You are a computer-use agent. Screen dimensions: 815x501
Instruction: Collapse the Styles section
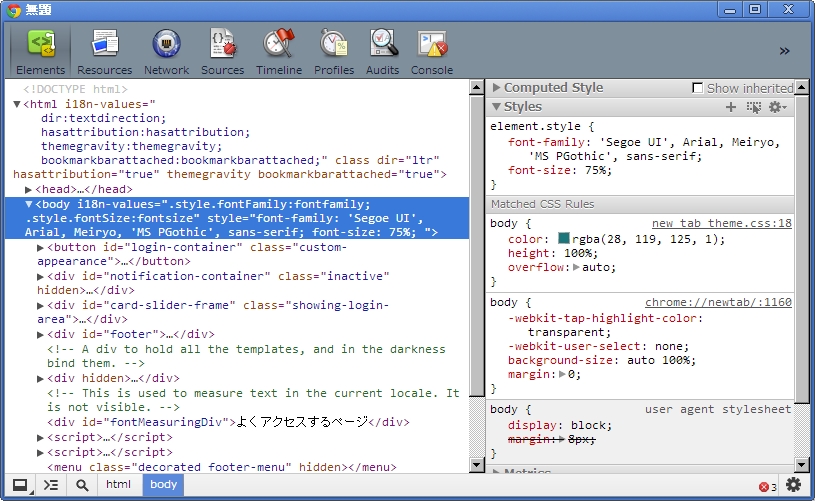click(496, 107)
